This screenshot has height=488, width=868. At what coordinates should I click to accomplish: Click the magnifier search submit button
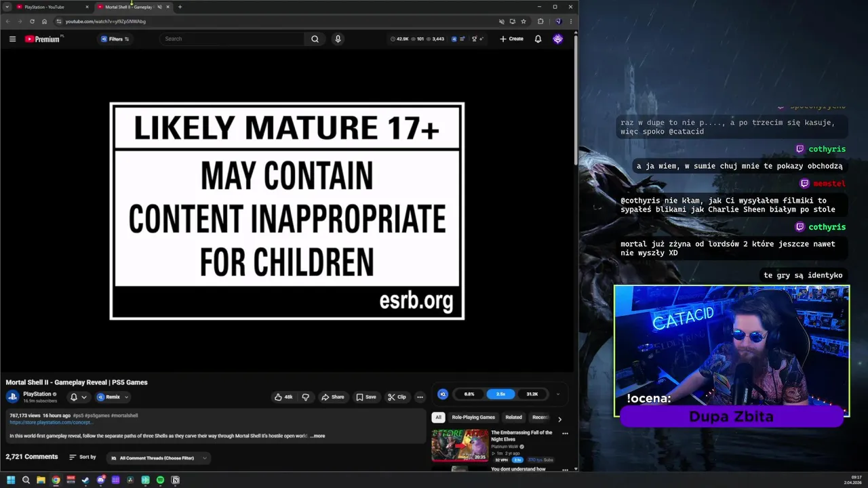(315, 39)
